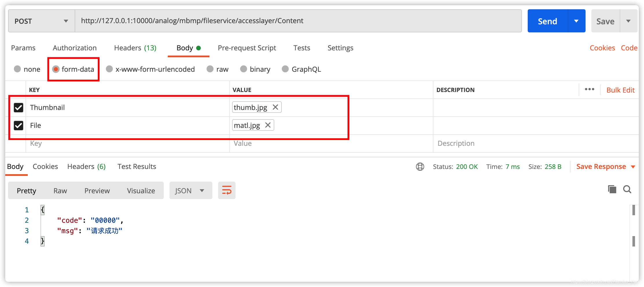
Task: Select the Visualize response view
Action: click(141, 191)
